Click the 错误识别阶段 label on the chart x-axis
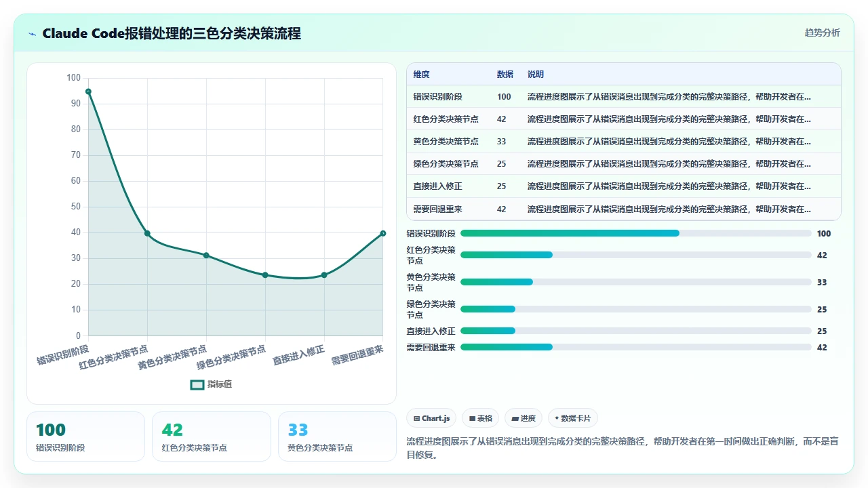Viewport: 868px width, 488px height. coord(63,355)
